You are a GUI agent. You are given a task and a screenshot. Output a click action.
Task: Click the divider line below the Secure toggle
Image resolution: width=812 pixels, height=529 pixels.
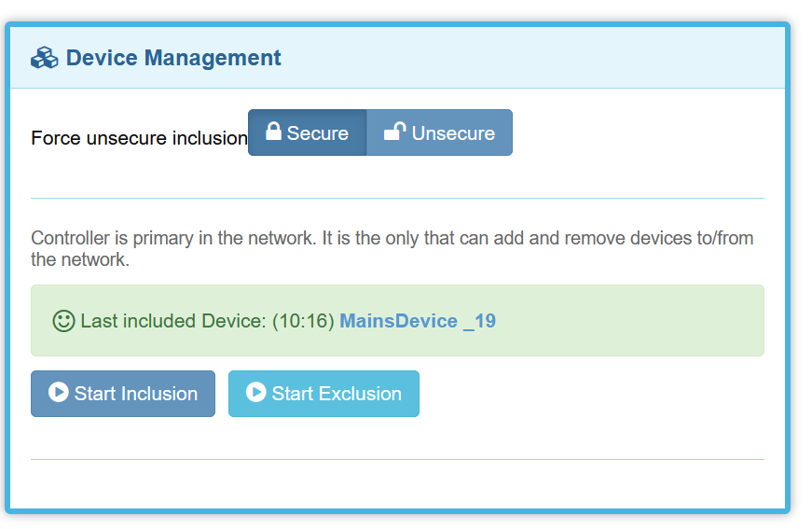397,198
